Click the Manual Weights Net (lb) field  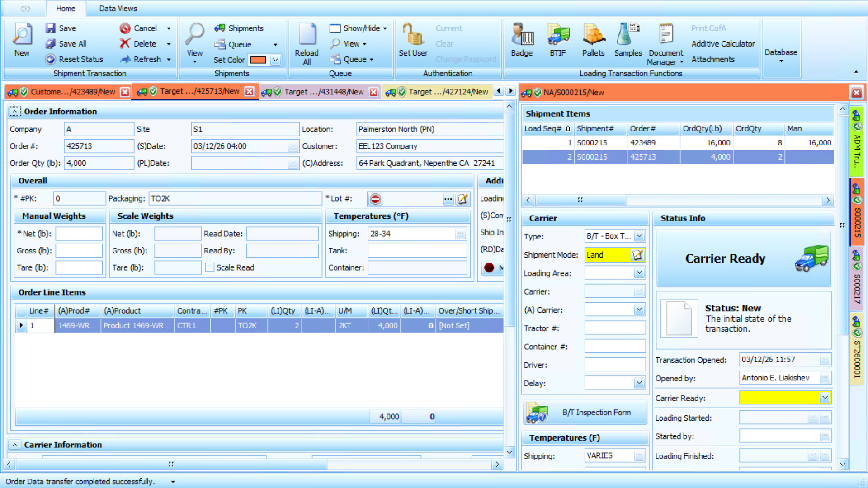click(79, 234)
